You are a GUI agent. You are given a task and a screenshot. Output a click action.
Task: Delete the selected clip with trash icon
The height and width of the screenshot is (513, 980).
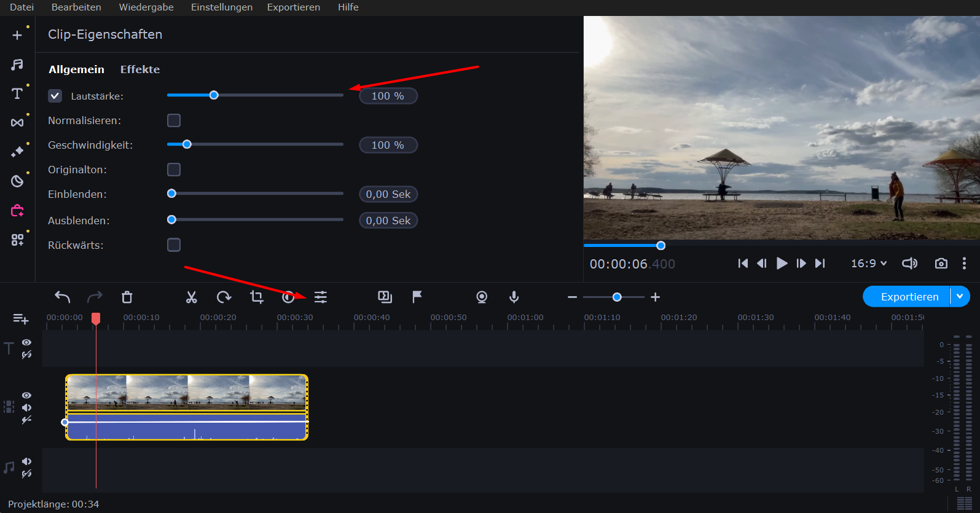click(127, 297)
